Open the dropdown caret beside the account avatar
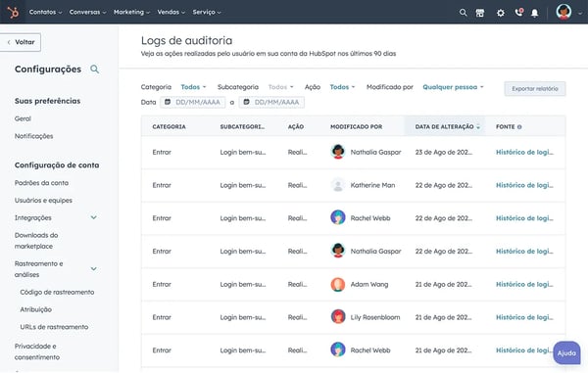Screen dimensions: 588x373 (580, 13)
